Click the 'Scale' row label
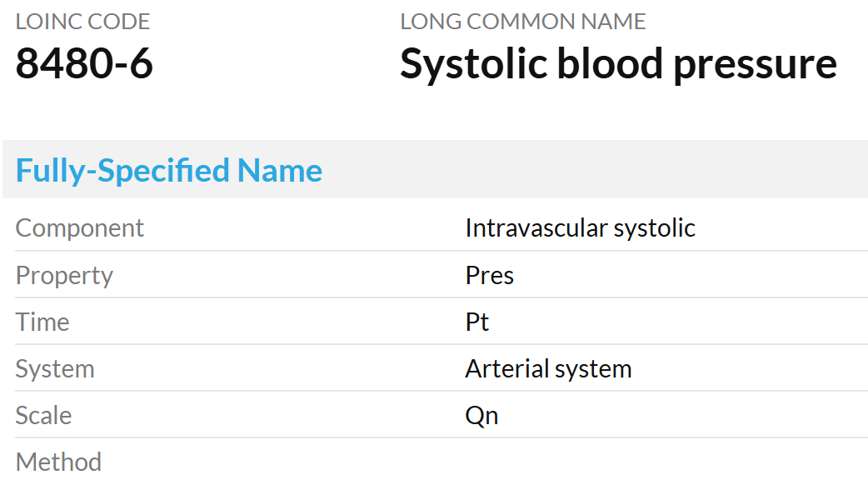The width and height of the screenshot is (868, 490). [44, 415]
